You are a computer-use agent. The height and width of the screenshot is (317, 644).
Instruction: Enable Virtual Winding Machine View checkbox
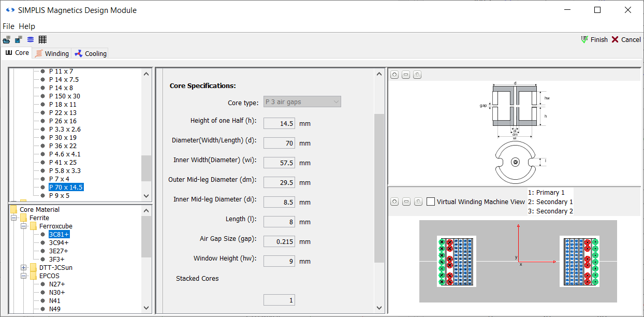pos(431,202)
